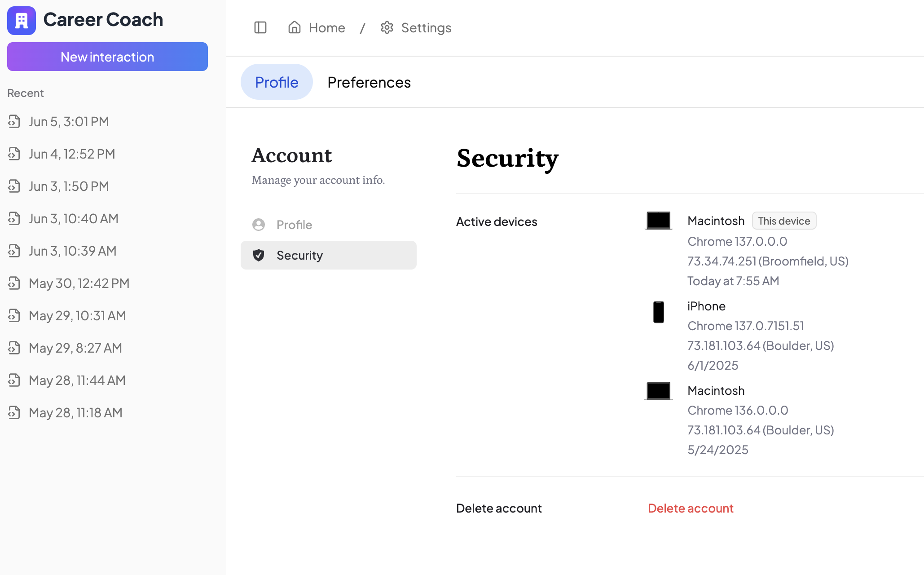Click the Settings gear icon

387,28
